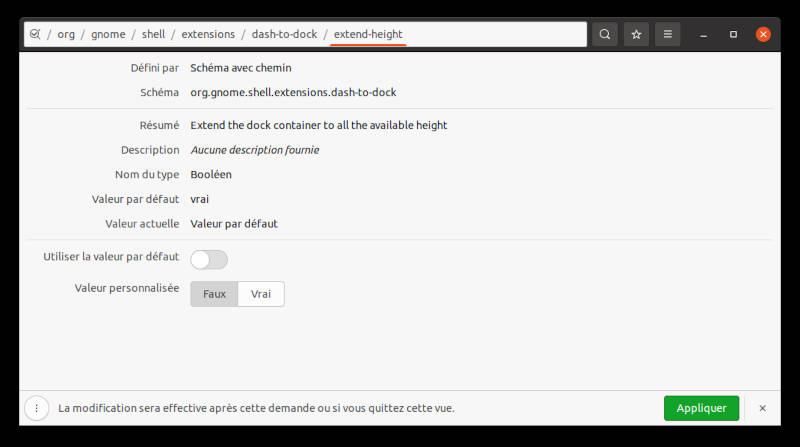Image resolution: width=800 pixels, height=447 pixels.
Task: Toggle 'Utiliser la valeur par défaut' switch
Action: pyautogui.click(x=209, y=260)
